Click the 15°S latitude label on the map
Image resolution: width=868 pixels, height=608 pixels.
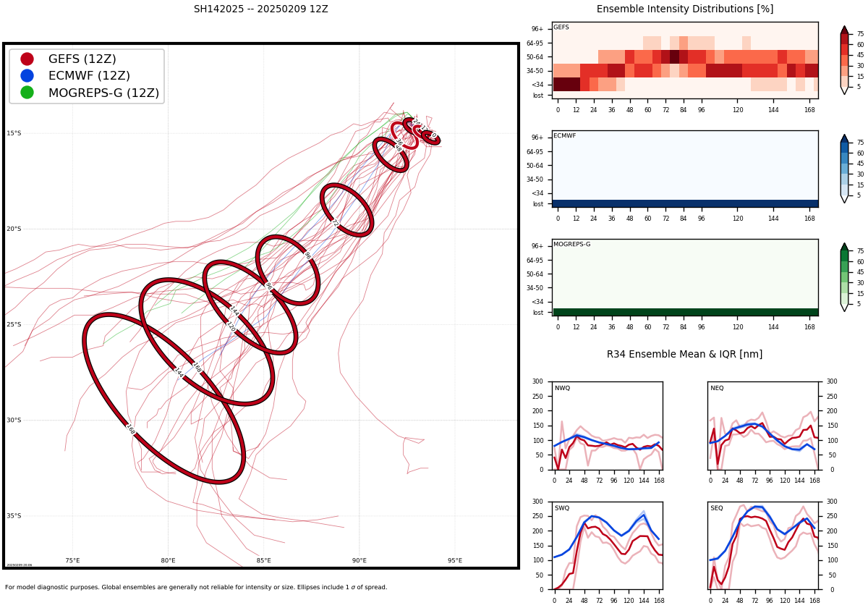click(14, 133)
